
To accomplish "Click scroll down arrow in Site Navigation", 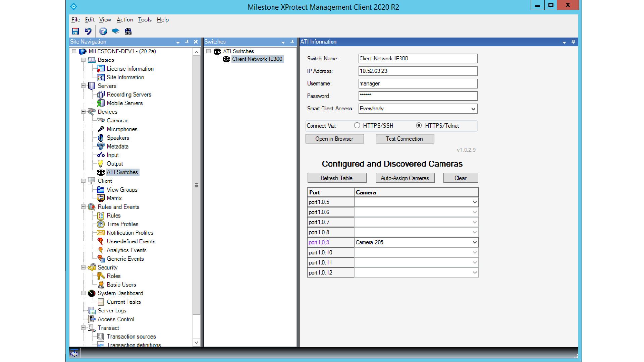I will [x=197, y=343].
